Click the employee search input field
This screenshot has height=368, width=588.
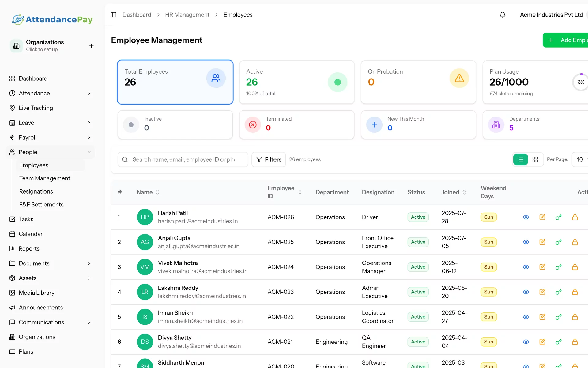[183, 159]
